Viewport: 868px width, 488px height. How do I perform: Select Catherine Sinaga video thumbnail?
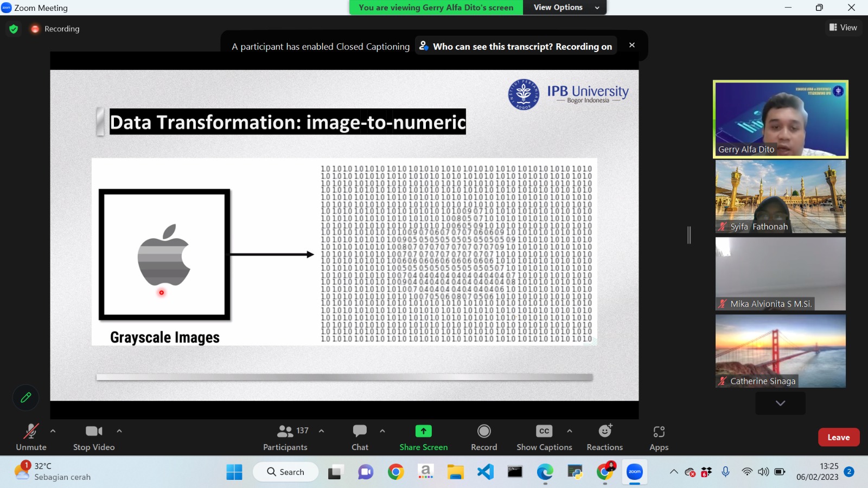click(x=781, y=351)
